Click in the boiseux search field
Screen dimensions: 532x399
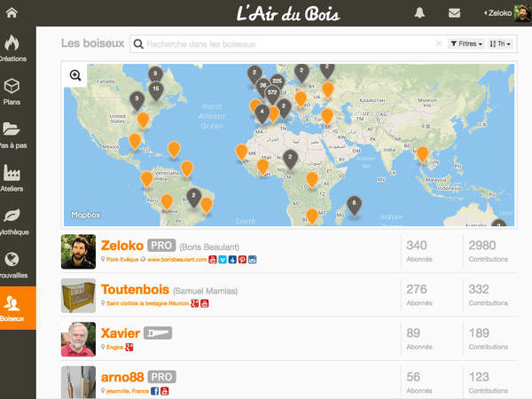tap(284, 43)
